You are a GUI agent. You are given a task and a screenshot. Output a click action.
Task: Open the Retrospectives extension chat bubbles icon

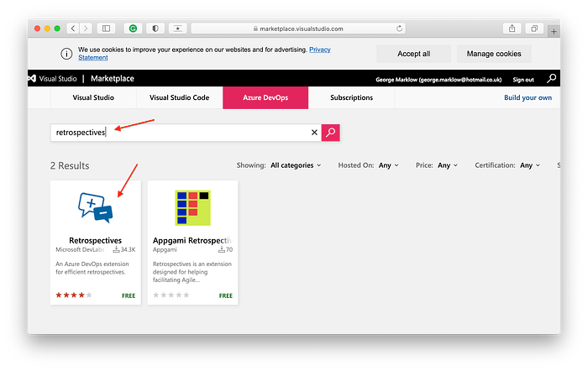tap(95, 207)
